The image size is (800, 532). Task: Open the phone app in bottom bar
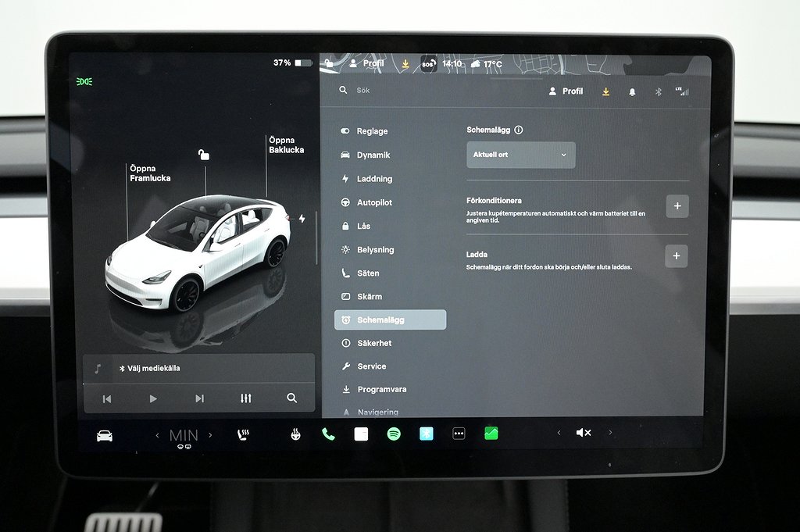coord(328,434)
